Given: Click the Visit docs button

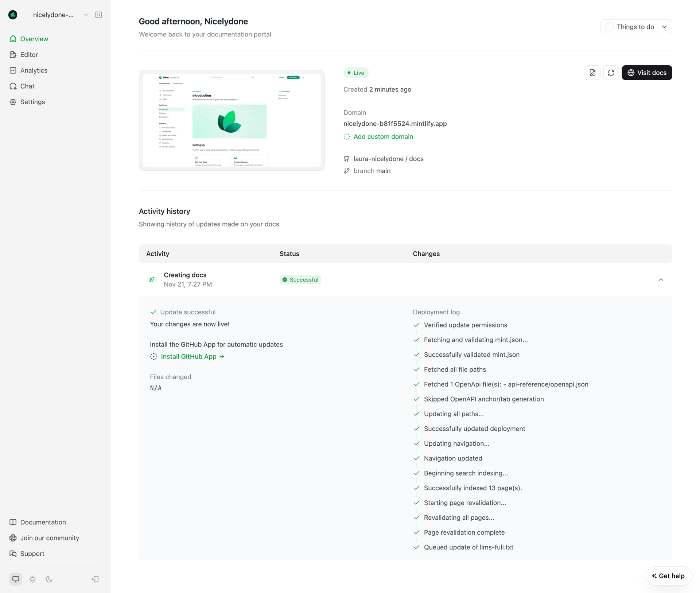Looking at the screenshot, I should [647, 73].
